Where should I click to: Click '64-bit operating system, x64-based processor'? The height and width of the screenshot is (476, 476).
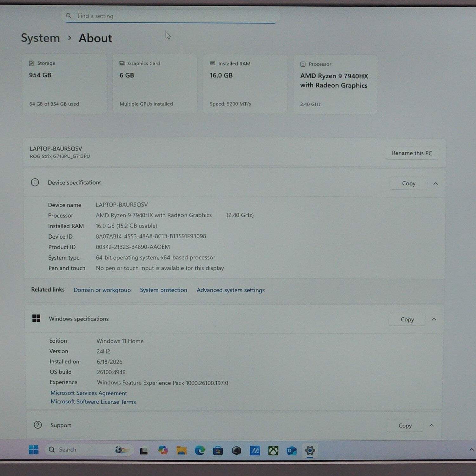pyautogui.click(x=155, y=257)
